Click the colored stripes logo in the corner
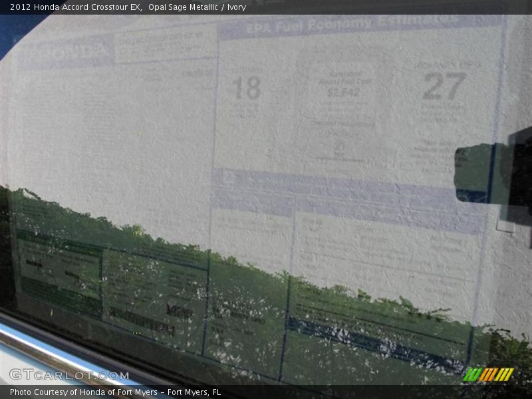Screen dimensions: 532x399 tap(488, 374)
